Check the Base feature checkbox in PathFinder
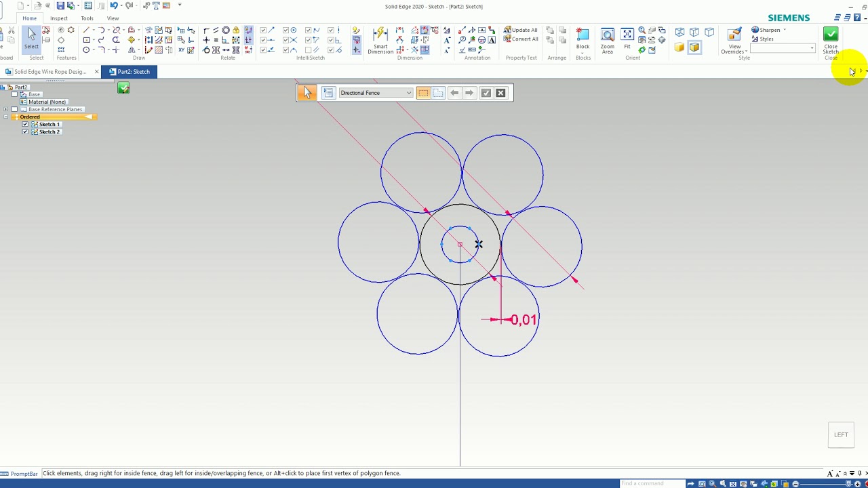The image size is (868, 488). point(14,94)
